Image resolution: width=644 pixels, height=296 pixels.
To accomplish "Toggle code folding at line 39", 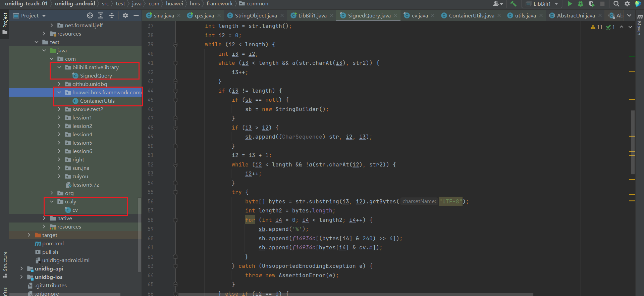I will pos(175,45).
